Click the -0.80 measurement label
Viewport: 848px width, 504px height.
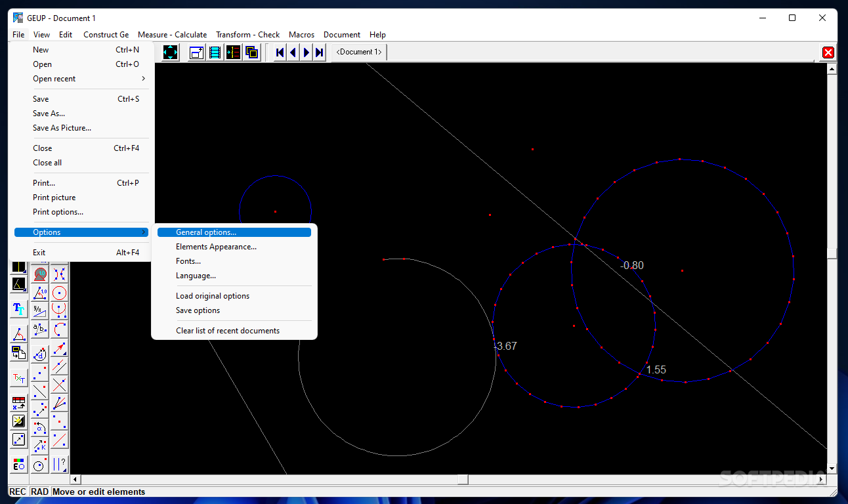tap(632, 265)
